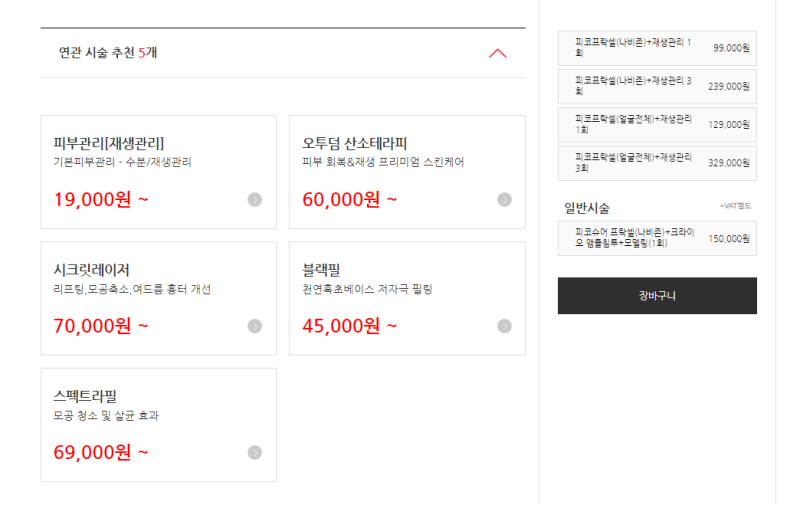800x505 pixels.
Task: Select the 99,000원 피코프락셀 나비존 1회 option
Action: (x=657, y=48)
